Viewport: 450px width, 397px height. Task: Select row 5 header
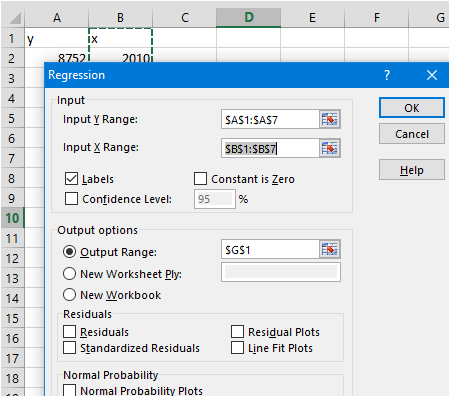coord(12,118)
